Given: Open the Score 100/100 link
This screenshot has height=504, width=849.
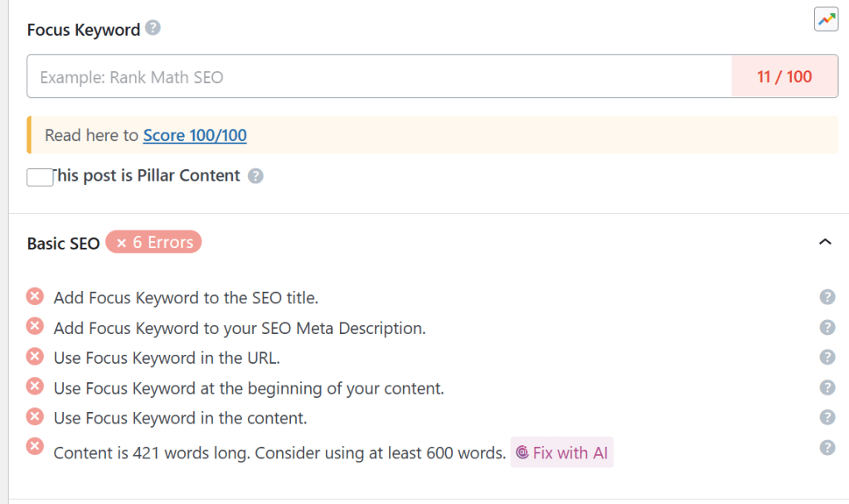Looking at the screenshot, I should point(195,135).
